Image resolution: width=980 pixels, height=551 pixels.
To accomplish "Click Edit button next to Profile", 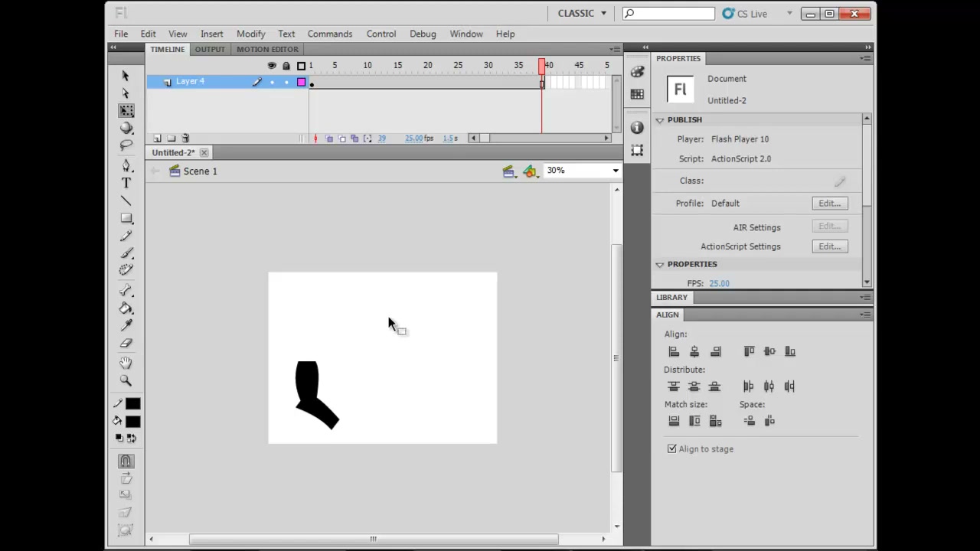I will coord(830,204).
